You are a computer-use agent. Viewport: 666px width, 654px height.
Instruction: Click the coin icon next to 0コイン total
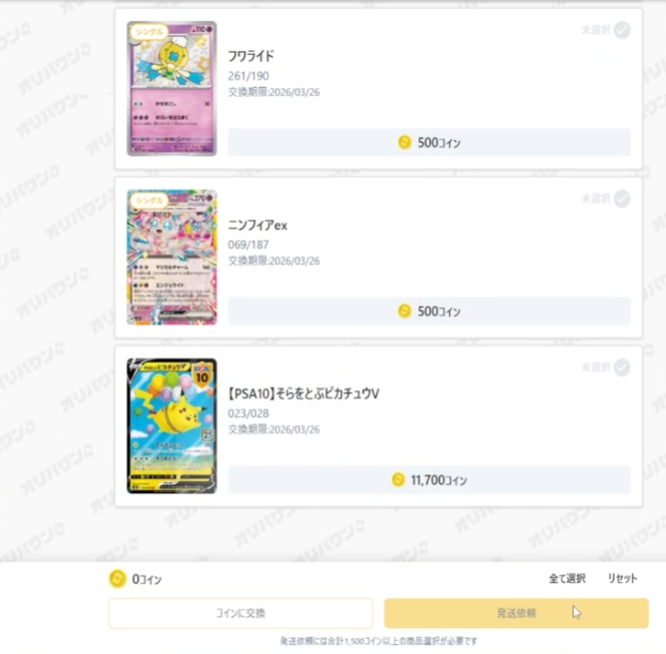coord(118,579)
